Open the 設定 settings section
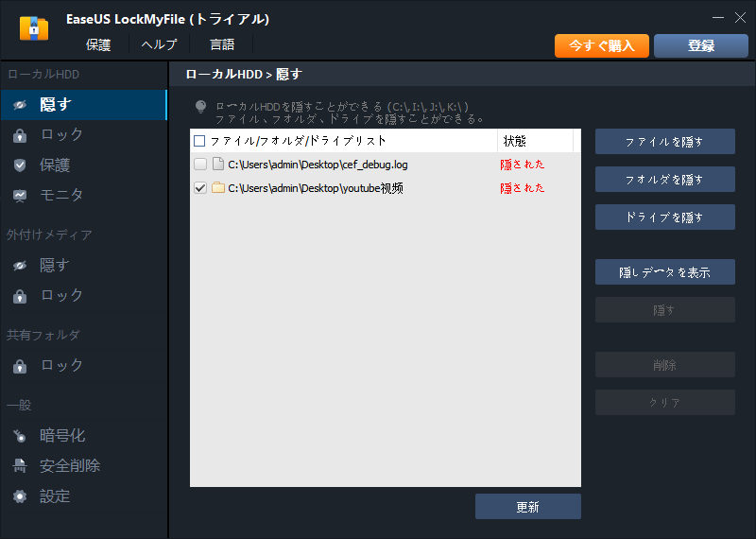Image resolution: width=756 pixels, height=539 pixels. point(83,496)
